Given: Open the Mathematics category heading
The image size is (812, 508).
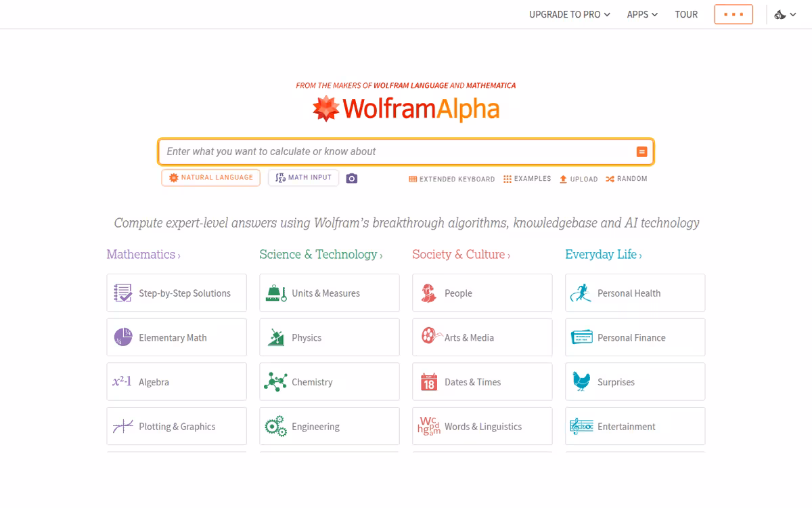Looking at the screenshot, I should point(143,255).
